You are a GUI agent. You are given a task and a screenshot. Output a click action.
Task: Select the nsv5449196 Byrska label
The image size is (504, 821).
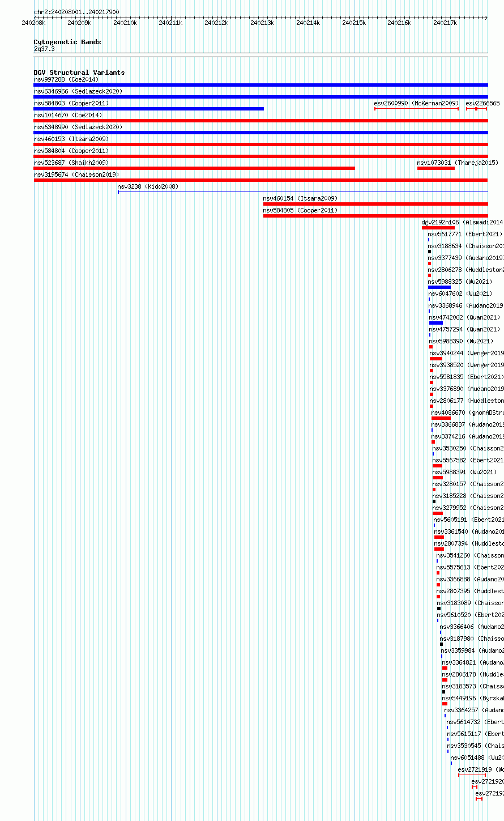[x=473, y=698]
